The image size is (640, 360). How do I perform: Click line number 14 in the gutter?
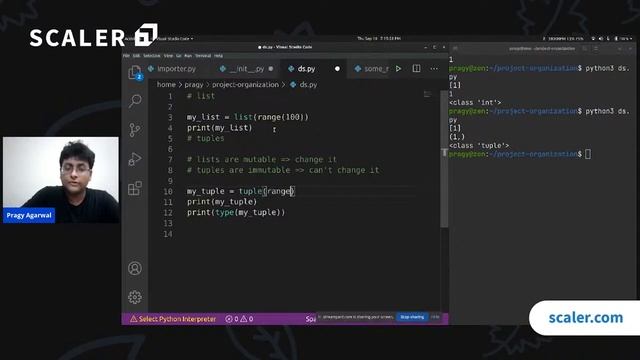pos(168,234)
